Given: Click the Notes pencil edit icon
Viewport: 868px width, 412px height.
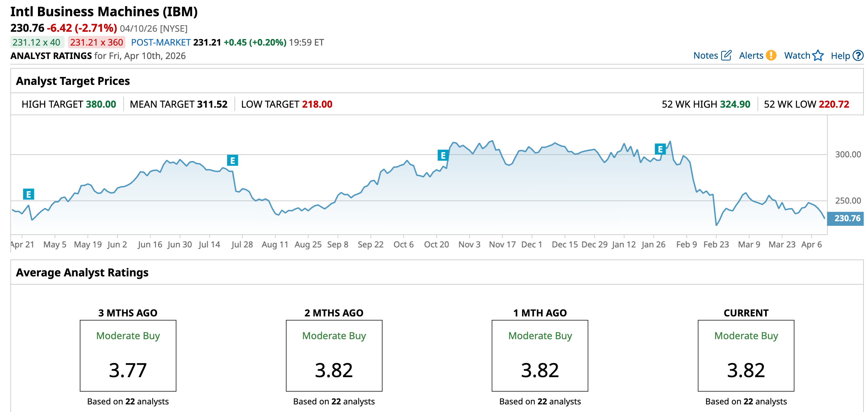Looking at the screenshot, I should pos(726,56).
